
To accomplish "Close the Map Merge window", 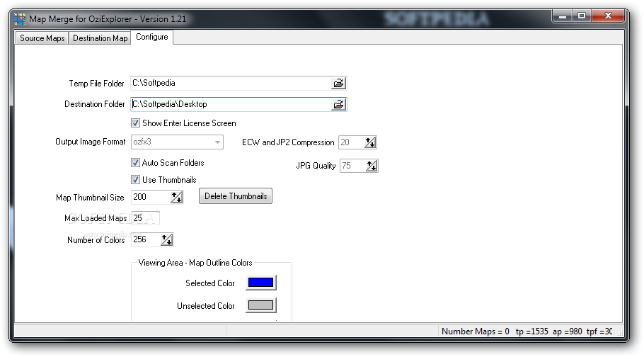I will (609, 16).
